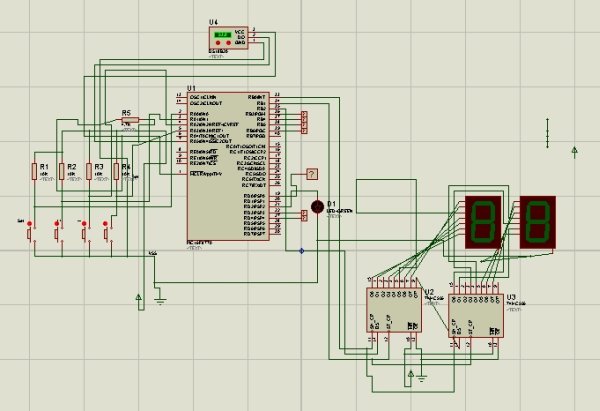Select resistor R4
Image resolution: width=600 pixels, height=411 pixels.
(116, 171)
